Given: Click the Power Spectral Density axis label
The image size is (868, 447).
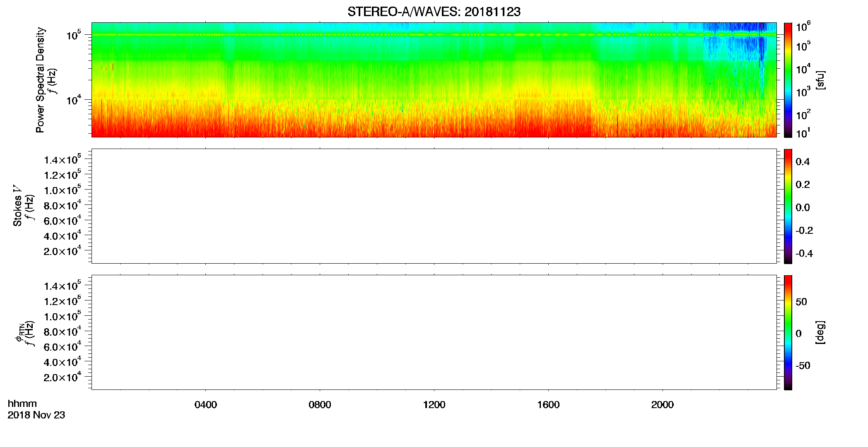Looking at the screenshot, I should coord(40,80).
